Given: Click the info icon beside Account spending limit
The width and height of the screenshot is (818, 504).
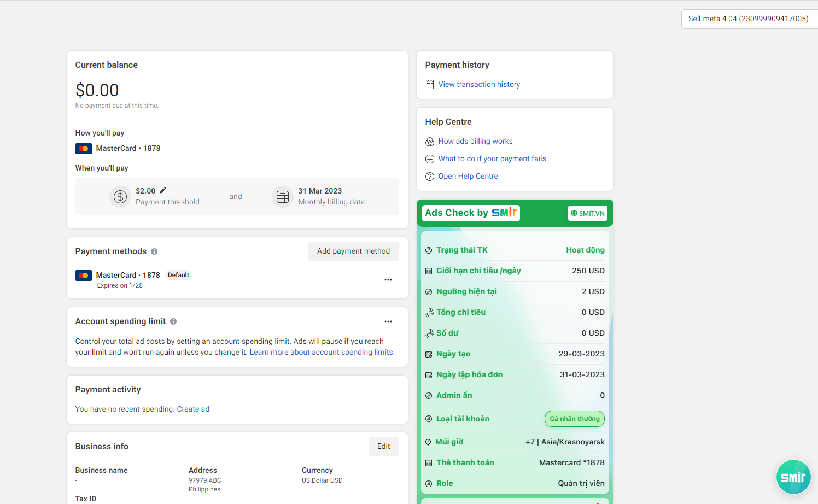Looking at the screenshot, I should 173,321.
